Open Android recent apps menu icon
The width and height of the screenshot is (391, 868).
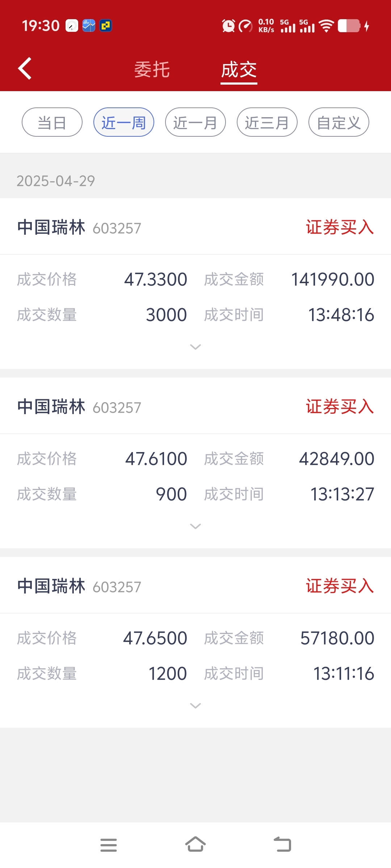109,845
